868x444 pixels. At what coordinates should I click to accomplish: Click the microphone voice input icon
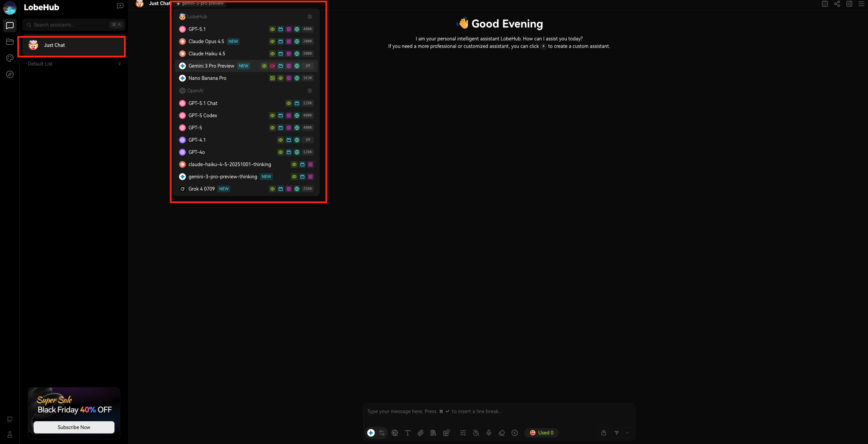pyautogui.click(x=489, y=432)
